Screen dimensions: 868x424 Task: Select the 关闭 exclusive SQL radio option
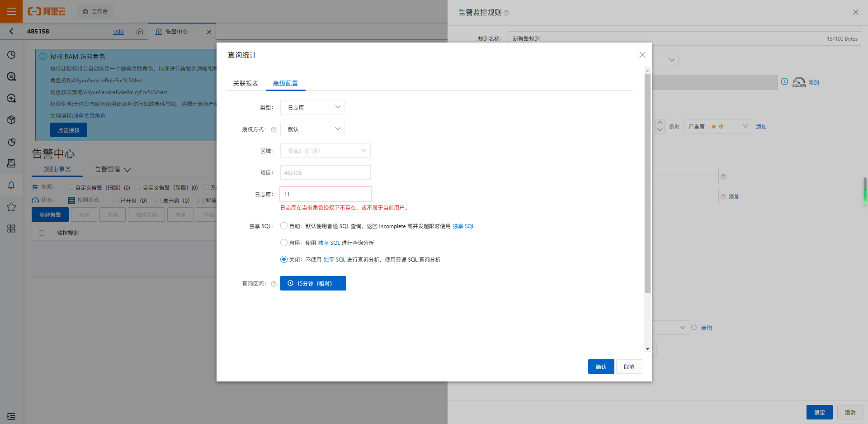[284, 259]
